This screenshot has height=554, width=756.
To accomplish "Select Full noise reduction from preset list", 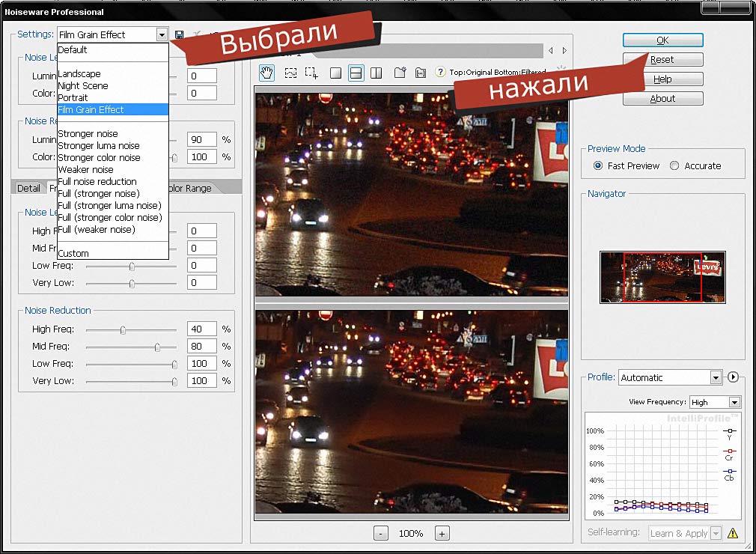I will click(x=97, y=181).
